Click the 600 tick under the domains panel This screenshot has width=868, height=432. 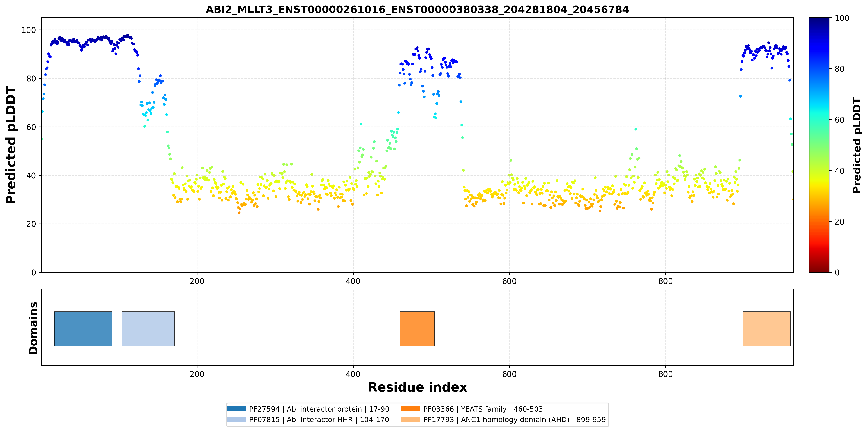click(x=509, y=374)
